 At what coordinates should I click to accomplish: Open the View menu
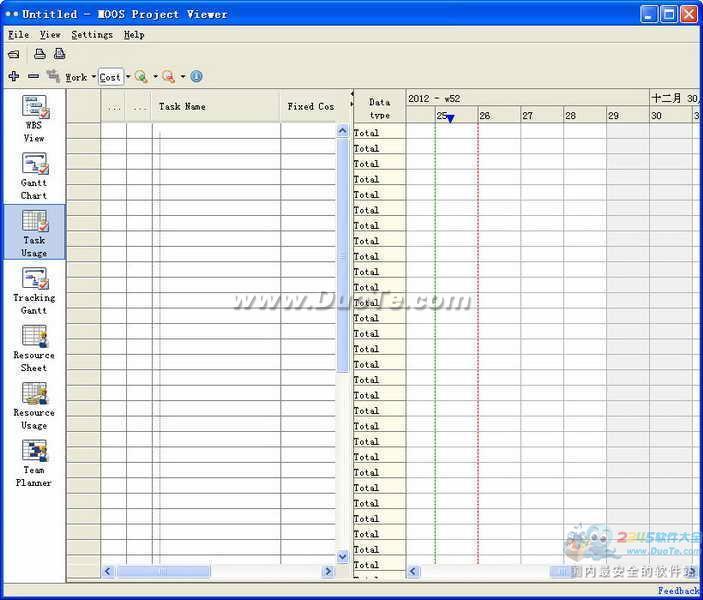click(50, 35)
